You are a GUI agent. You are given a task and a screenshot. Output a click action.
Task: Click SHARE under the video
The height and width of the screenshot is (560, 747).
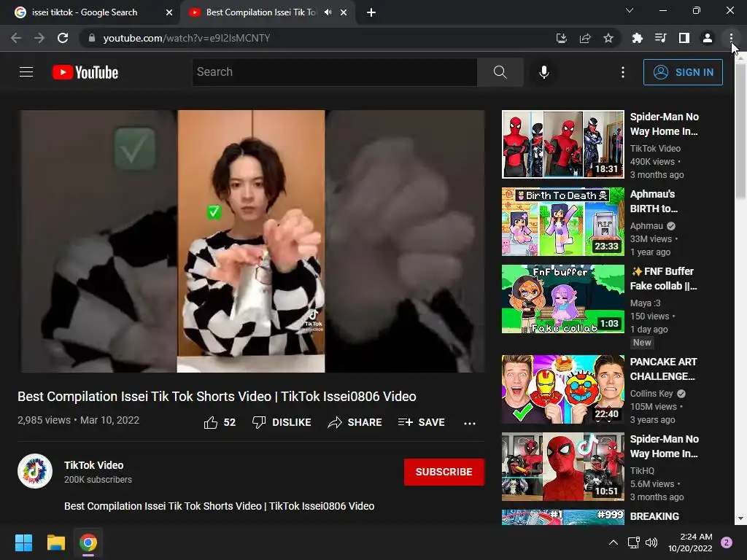tap(355, 422)
